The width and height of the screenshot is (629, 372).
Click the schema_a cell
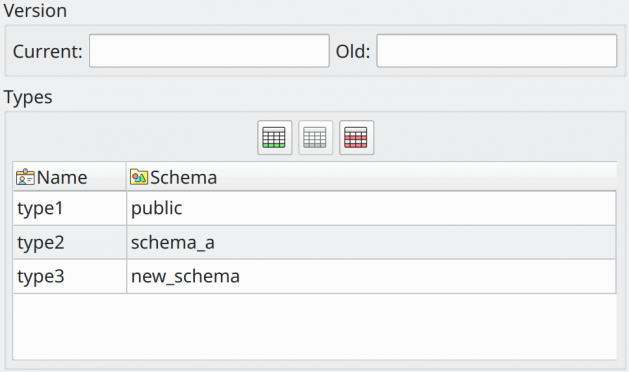tap(371, 242)
